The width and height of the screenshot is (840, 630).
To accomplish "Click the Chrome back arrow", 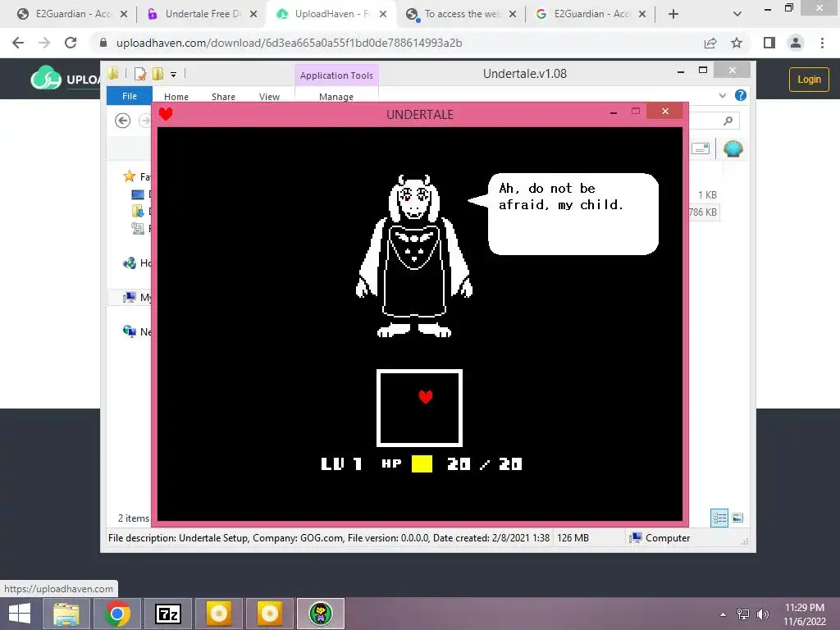I will click(18, 43).
